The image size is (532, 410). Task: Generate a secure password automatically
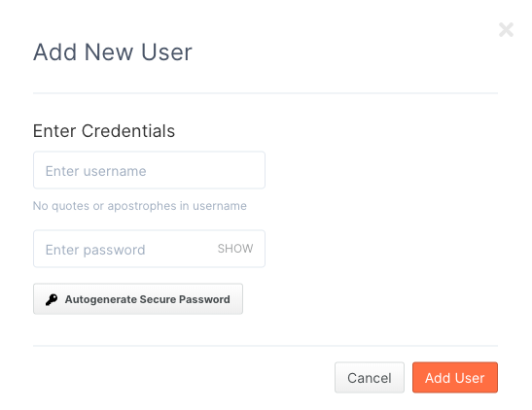coord(138,299)
